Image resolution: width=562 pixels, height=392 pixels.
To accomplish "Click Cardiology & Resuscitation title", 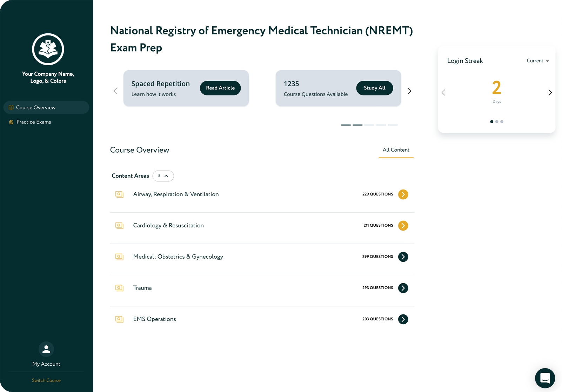I will point(168,226).
